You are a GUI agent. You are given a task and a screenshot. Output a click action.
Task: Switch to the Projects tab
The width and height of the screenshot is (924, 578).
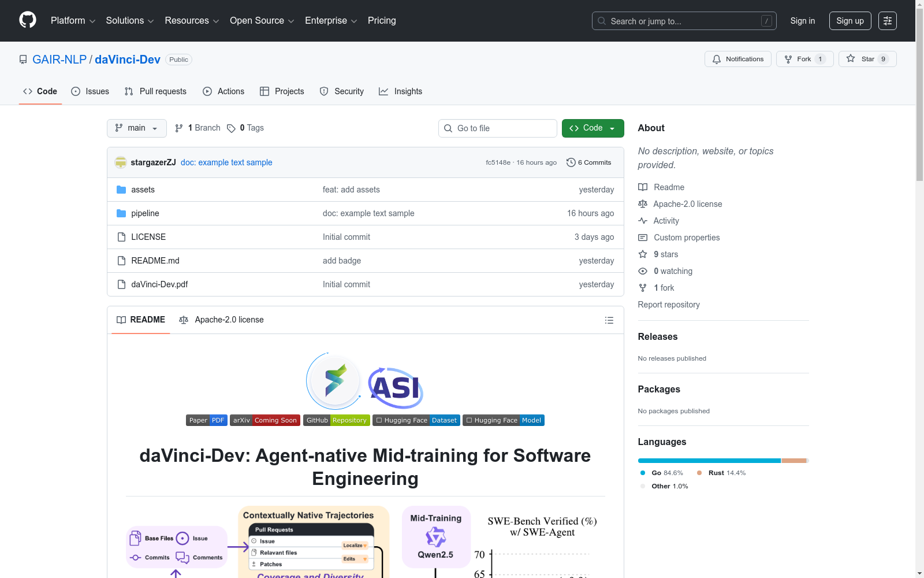tap(282, 91)
